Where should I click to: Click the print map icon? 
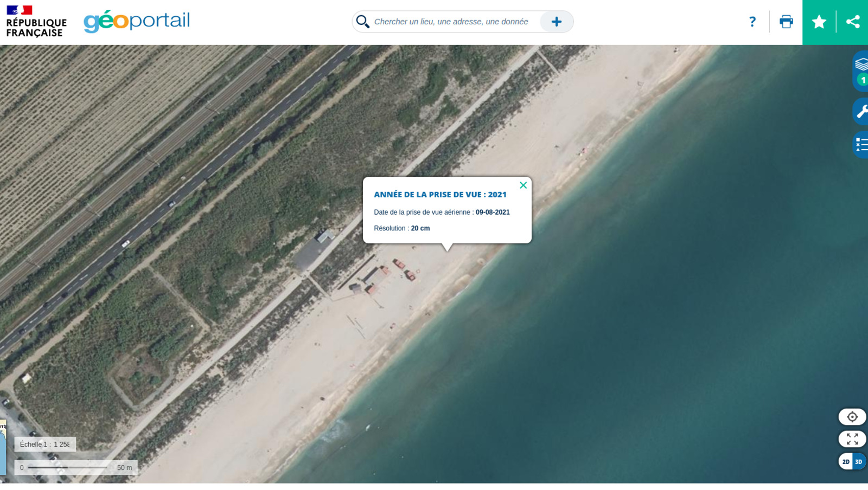tap(786, 22)
